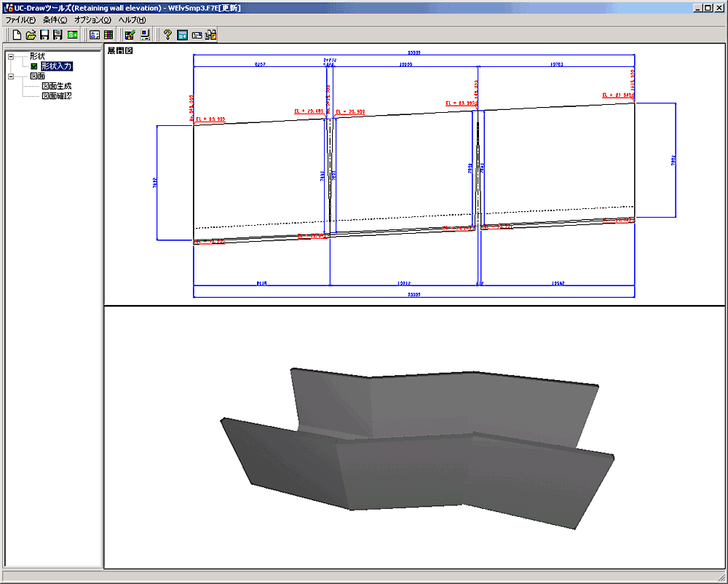
Task: Collapse the 図面 tree node
Action: pyautogui.click(x=11, y=76)
